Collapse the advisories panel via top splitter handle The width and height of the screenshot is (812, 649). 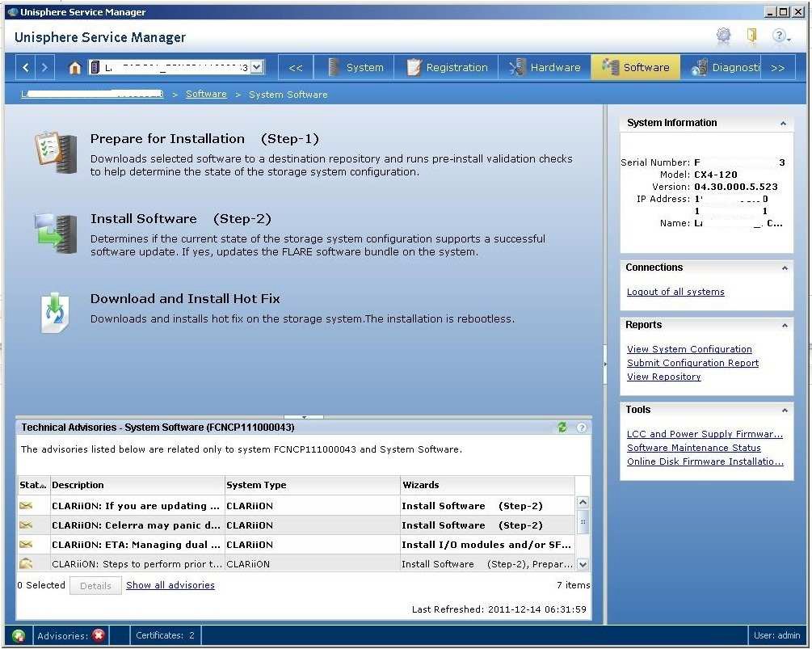(304, 416)
